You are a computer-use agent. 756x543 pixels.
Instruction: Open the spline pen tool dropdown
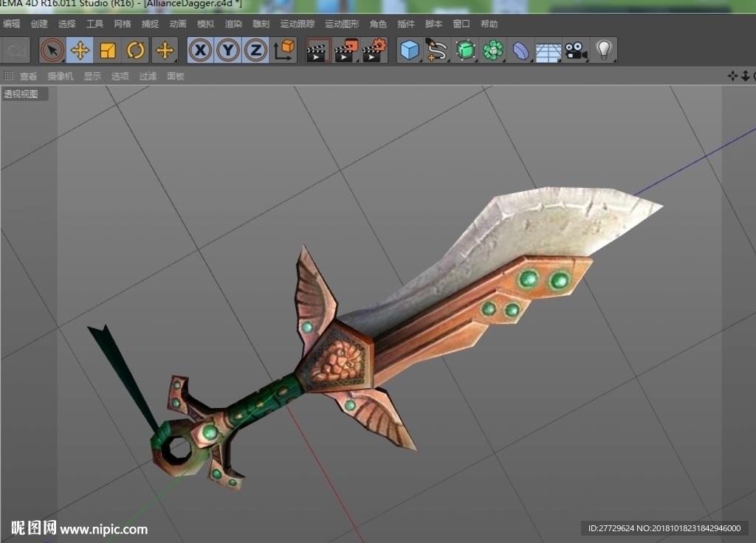pyautogui.click(x=437, y=50)
